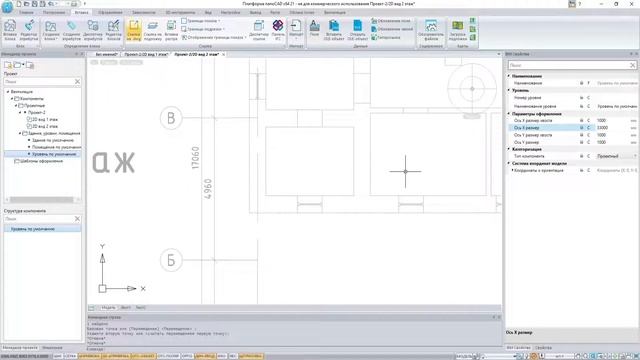The width and height of the screenshot is (640, 360).
Task: Expand the Координаты и ориентация property
Action: coord(512,170)
